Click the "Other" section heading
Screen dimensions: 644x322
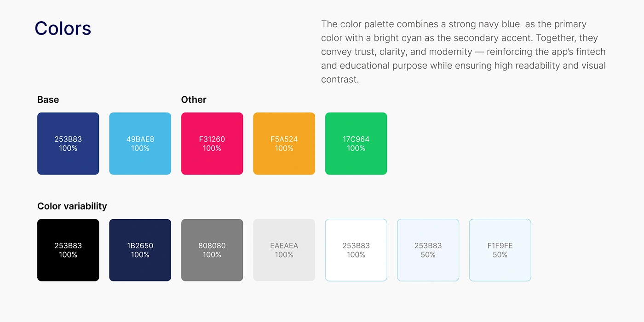pyautogui.click(x=194, y=100)
